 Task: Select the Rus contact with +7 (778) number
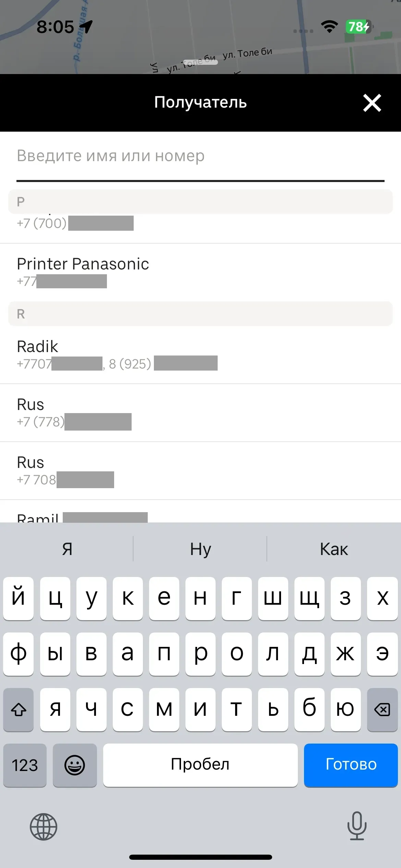coord(200,413)
